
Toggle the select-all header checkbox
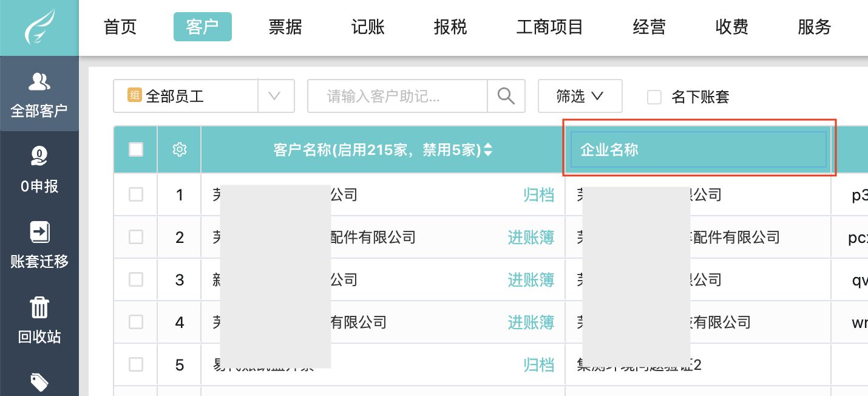136,149
